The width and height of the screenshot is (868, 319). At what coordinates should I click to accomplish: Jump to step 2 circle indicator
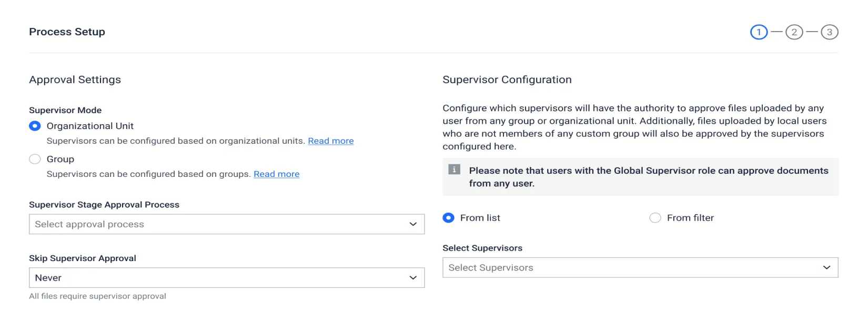coord(794,32)
